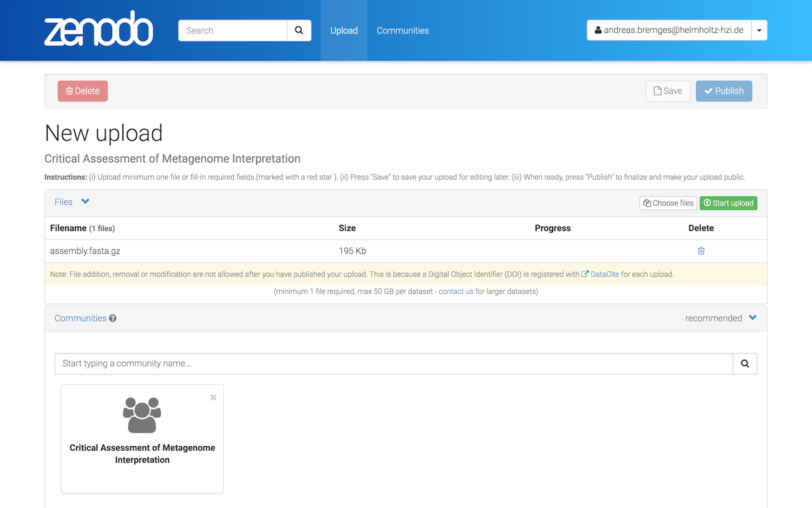Focus the header Search field
The height and width of the screenshot is (508, 812).
(x=233, y=30)
